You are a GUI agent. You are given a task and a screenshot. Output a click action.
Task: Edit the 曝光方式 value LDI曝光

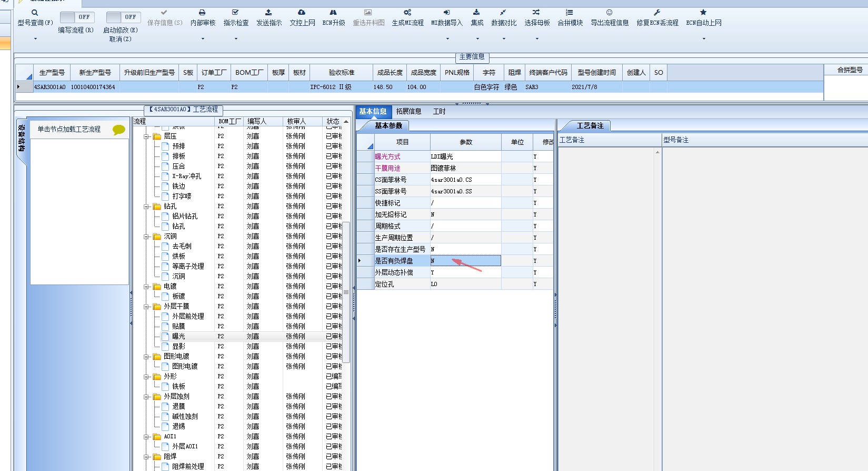466,156
